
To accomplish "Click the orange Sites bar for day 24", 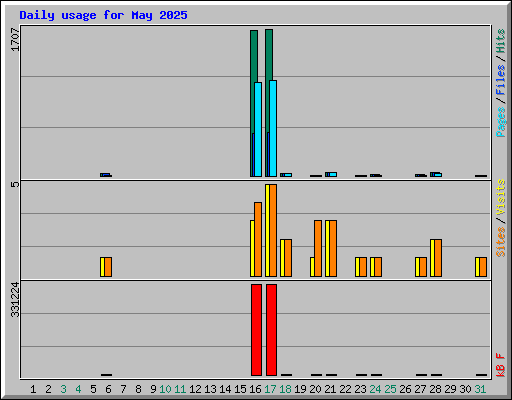I will coord(378,267).
